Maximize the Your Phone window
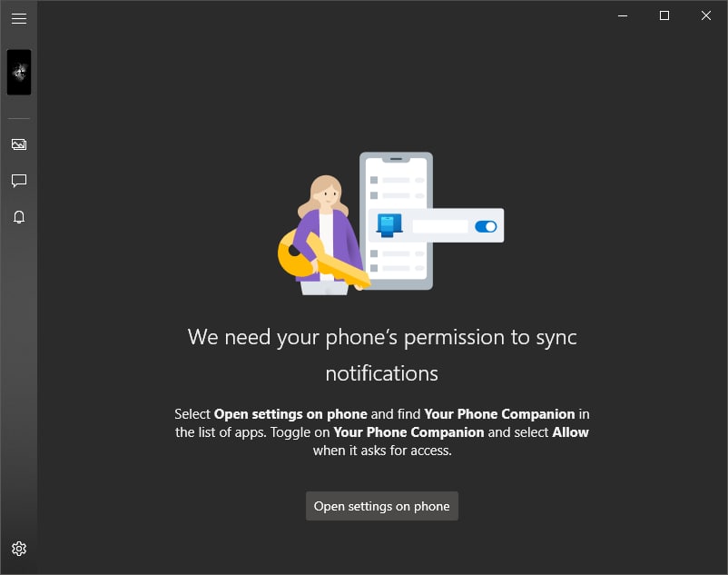This screenshot has height=575, width=728. tap(664, 15)
